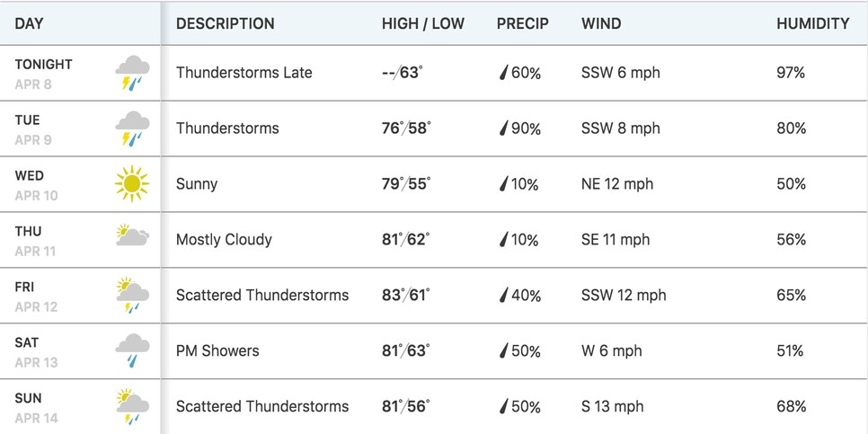
Task: Open the TONIGHT APR 8 forecast row
Action: click(434, 73)
